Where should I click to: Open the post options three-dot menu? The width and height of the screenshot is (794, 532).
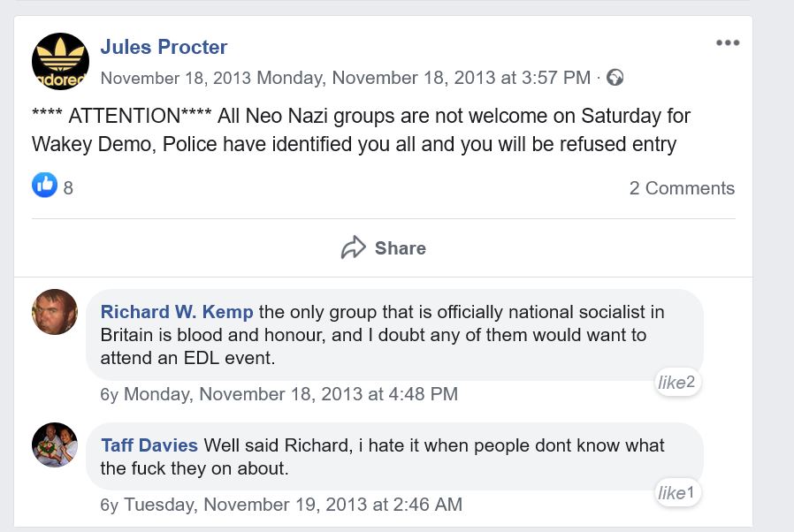click(x=727, y=43)
